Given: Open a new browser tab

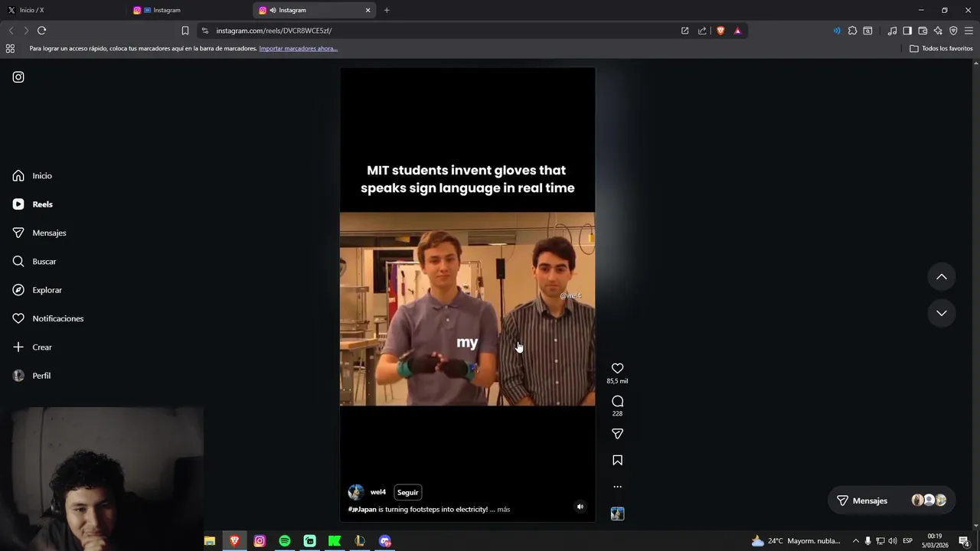Looking at the screenshot, I should (387, 10).
